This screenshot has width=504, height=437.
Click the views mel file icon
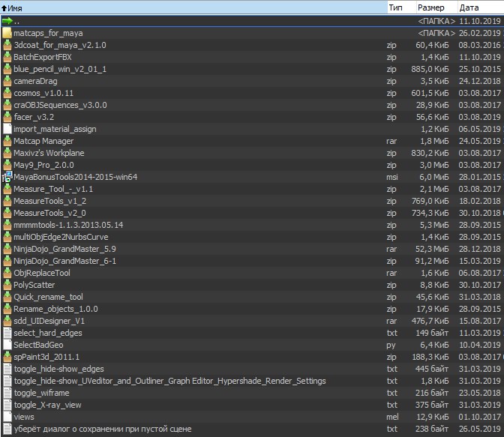(x=7, y=417)
